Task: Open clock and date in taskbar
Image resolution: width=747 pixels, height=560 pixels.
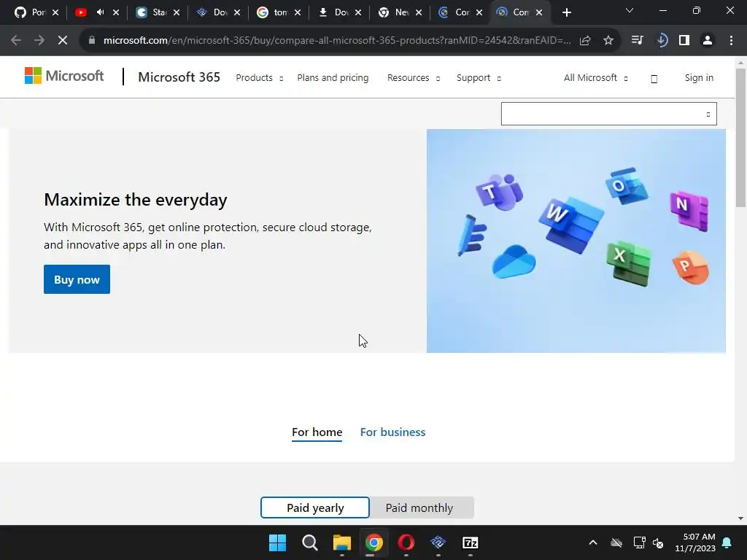Action: click(x=695, y=542)
